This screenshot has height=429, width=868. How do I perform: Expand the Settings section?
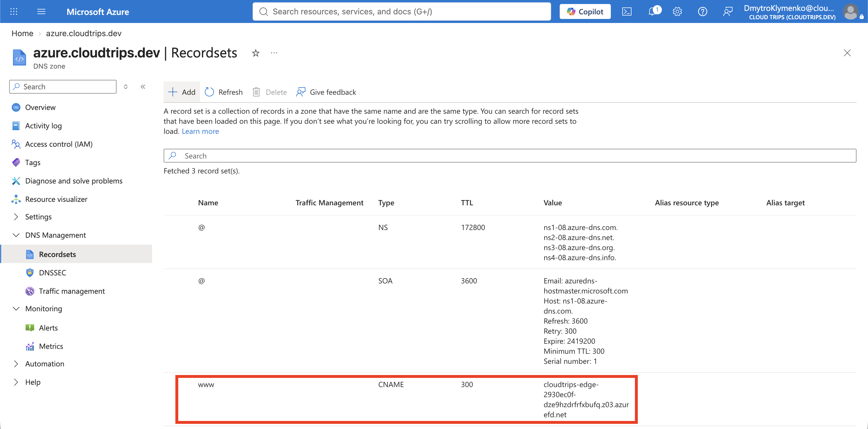click(38, 217)
